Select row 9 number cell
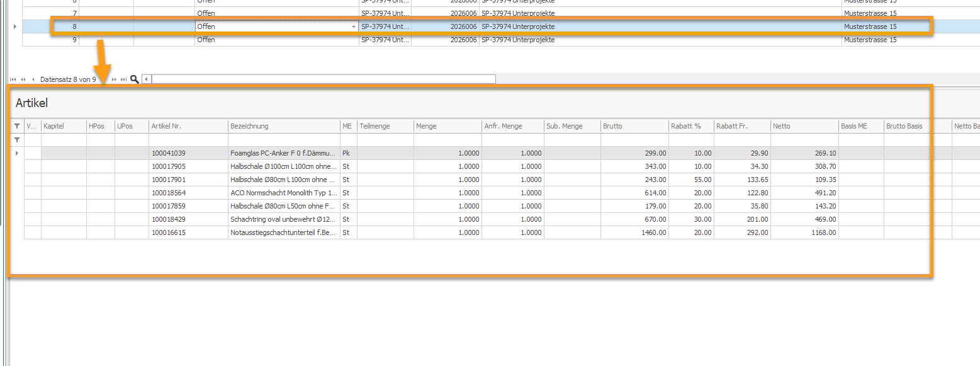The image size is (980, 366). [x=51, y=40]
